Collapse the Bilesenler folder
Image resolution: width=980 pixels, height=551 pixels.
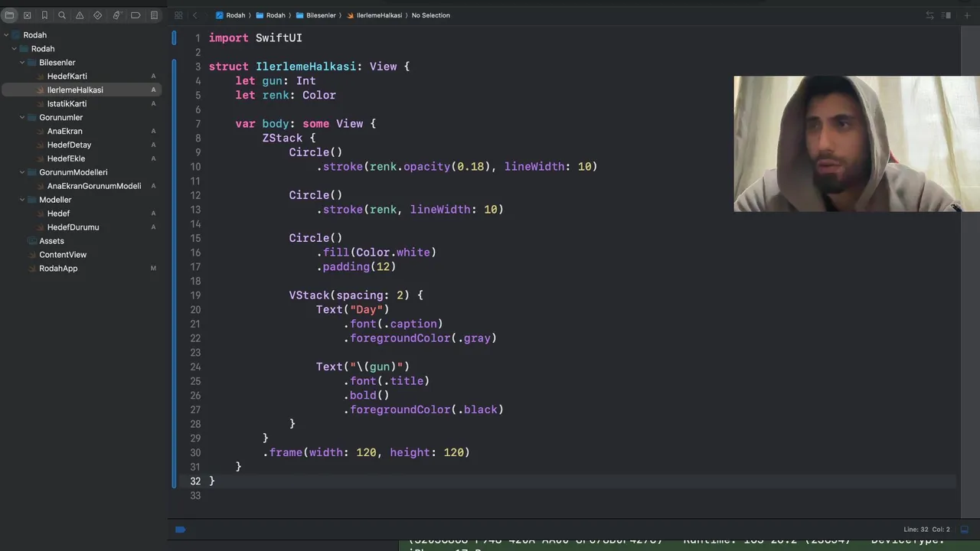tap(22, 63)
